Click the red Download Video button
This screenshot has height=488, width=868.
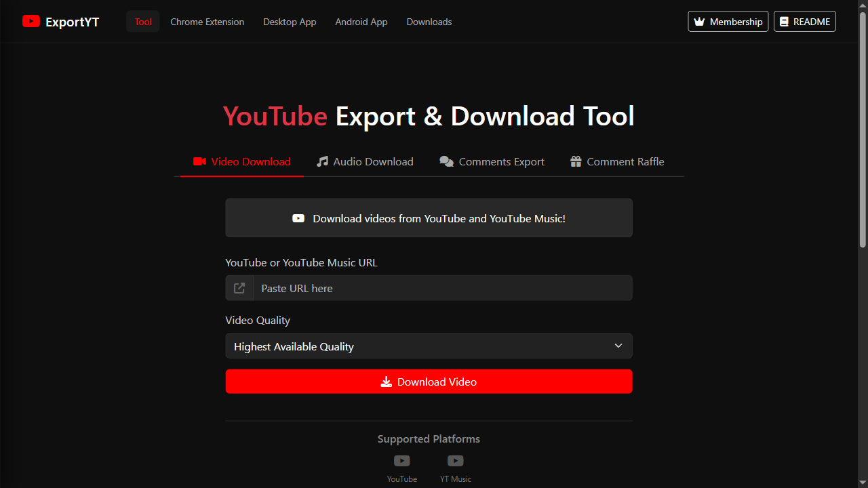click(429, 382)
